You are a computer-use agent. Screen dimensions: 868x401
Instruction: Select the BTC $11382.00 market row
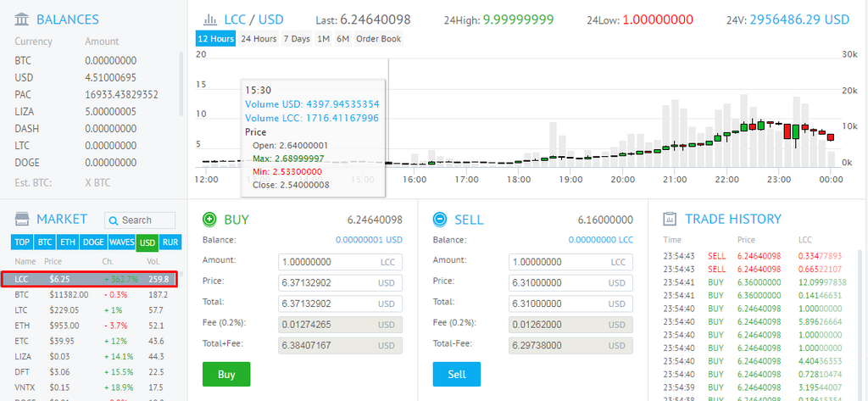click(89, 295)
